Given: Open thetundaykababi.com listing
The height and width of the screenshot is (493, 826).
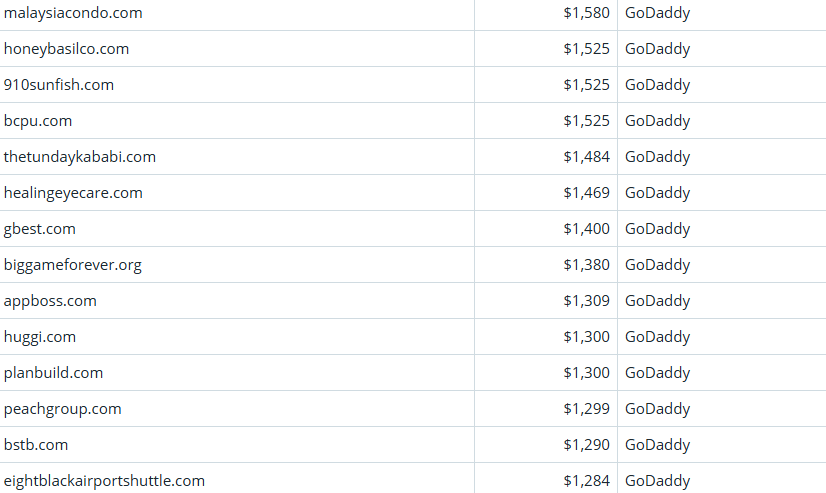Looking at the screenshot, I should [80, 157].
